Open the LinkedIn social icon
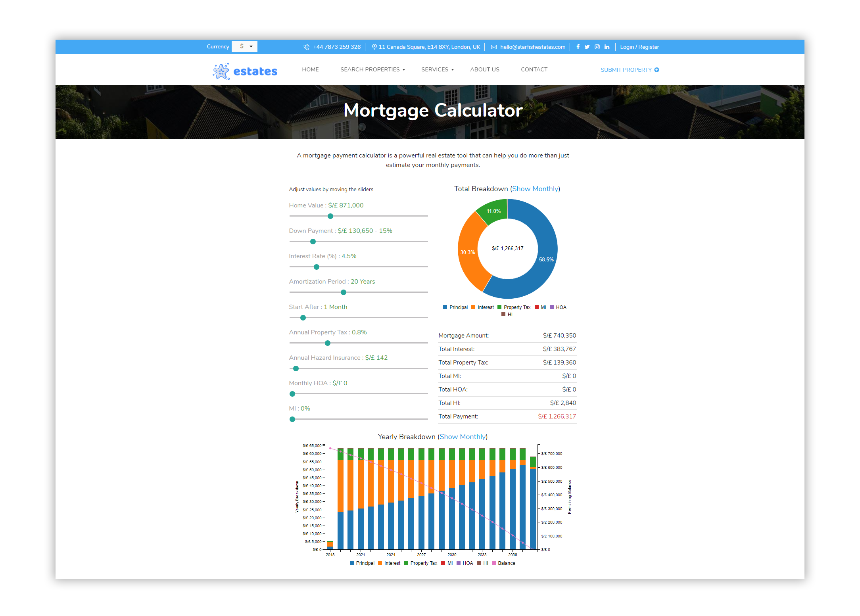Image resolution: width=860 pixels, height=616 pixels. pos(607,47)
